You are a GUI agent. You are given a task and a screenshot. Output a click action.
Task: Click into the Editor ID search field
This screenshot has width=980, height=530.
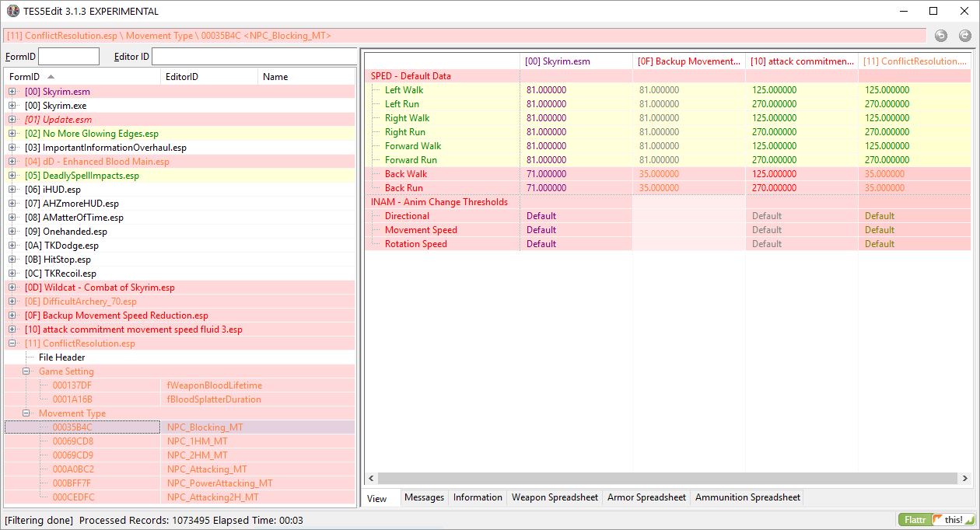click(x=253, y=57)
